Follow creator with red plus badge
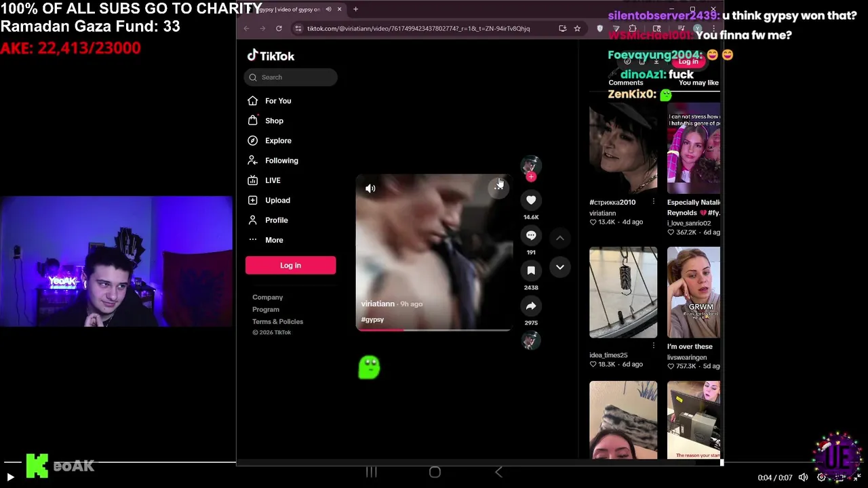Viewport: 868px width, 488px height. (531, 177)
